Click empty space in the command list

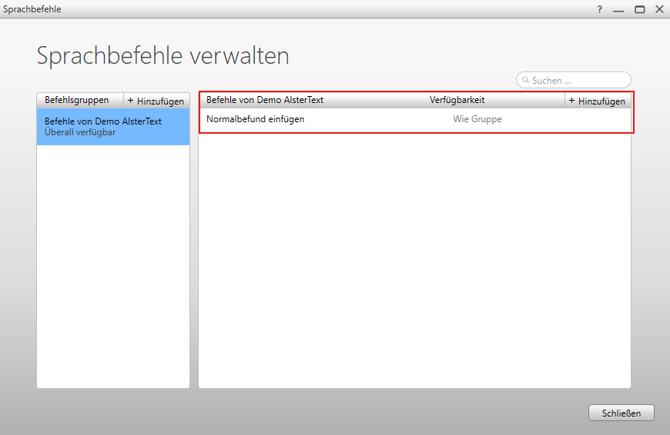[x=414, y=260]
